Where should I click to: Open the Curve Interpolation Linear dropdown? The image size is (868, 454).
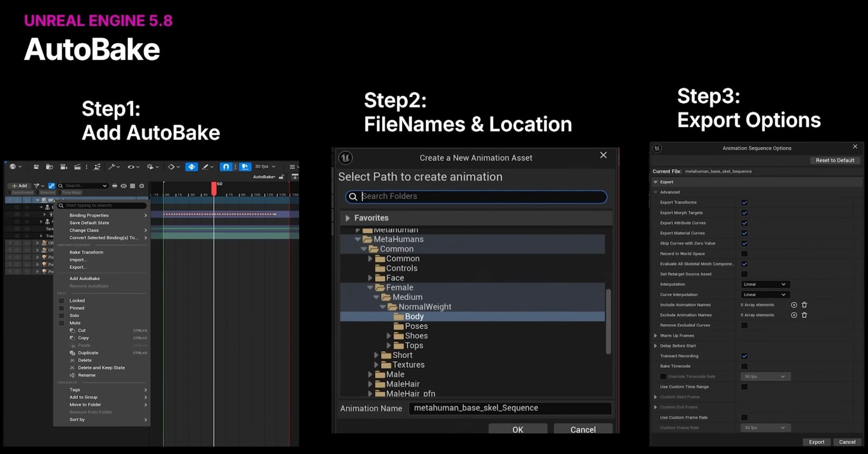[765, 295]
